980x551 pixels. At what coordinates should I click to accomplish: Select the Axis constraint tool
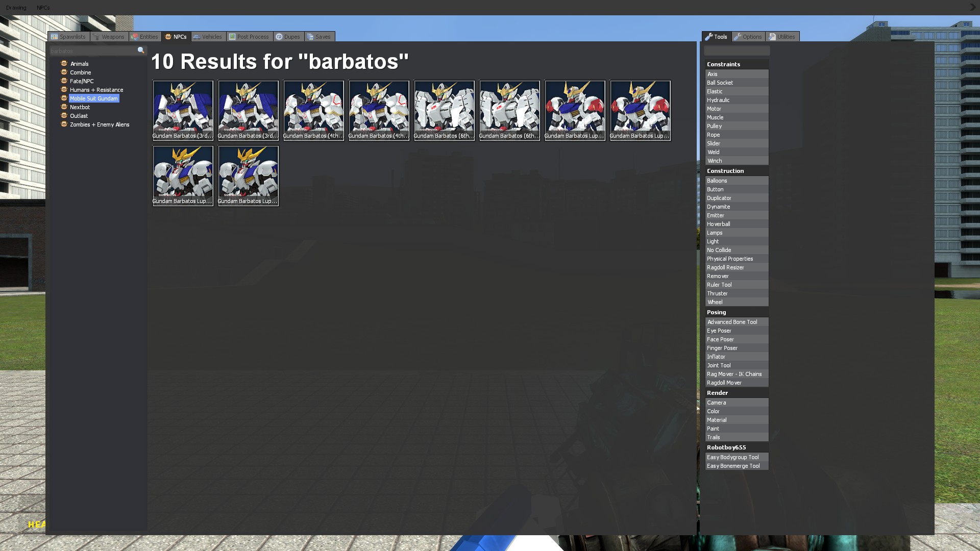click(737, 74)
